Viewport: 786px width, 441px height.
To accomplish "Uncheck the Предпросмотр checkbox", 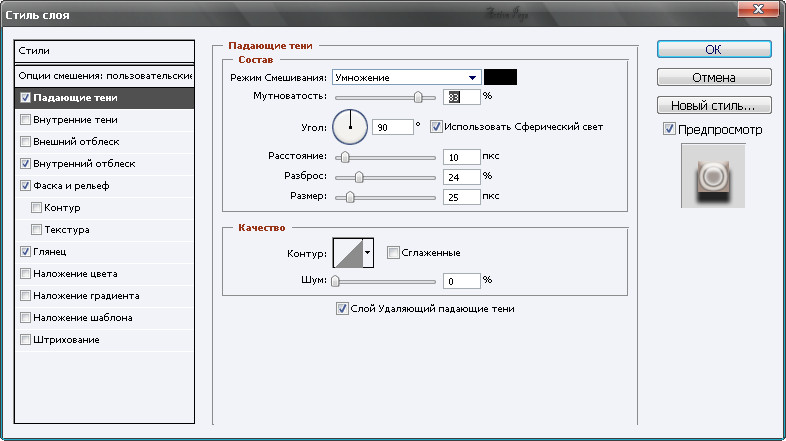I will [669, 130].
